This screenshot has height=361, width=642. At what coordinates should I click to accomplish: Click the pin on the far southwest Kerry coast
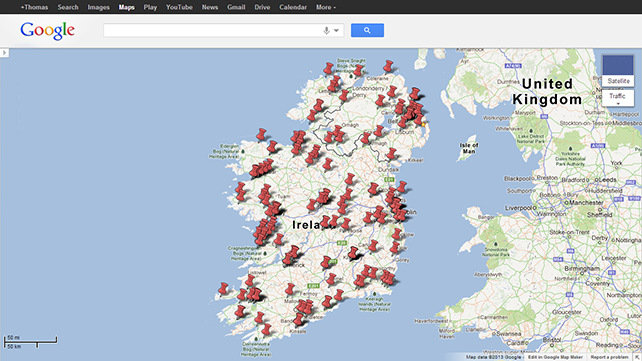(223, 289)
